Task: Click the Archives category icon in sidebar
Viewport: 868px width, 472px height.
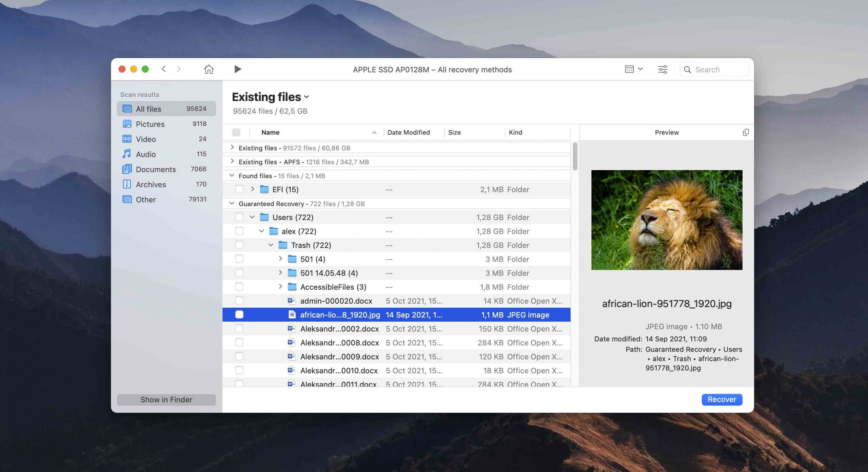Action: [x=127, y=184]
